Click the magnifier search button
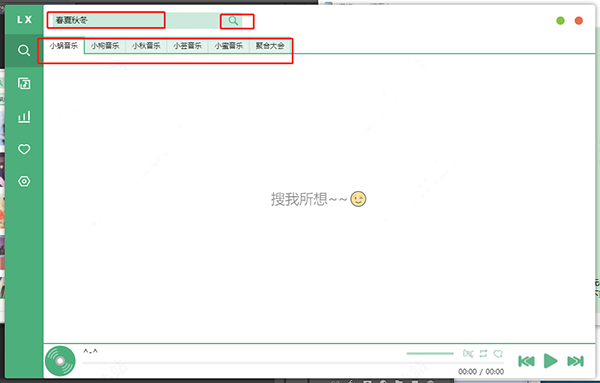This screenshot has height=383, width=600. click(x=233, y=21)
